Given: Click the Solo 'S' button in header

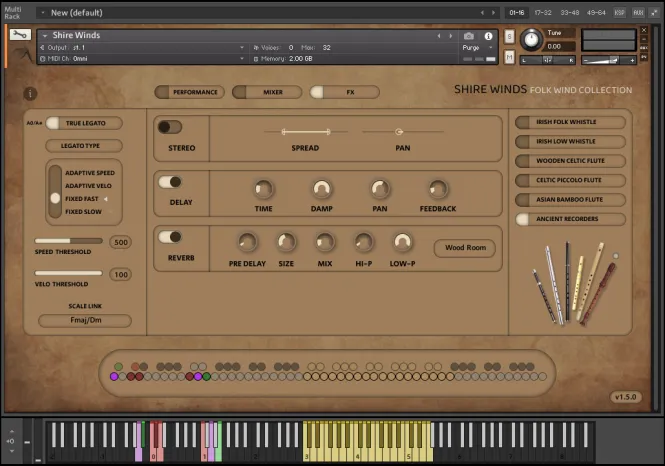Looking at the screenshot, I should (x=510, y=37).
